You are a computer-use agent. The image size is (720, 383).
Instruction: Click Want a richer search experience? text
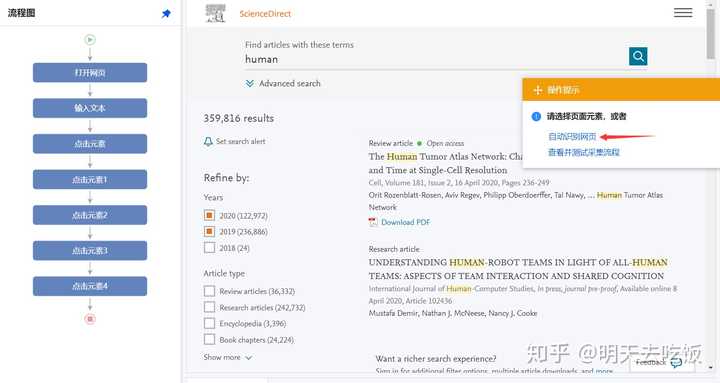(436, 359)
